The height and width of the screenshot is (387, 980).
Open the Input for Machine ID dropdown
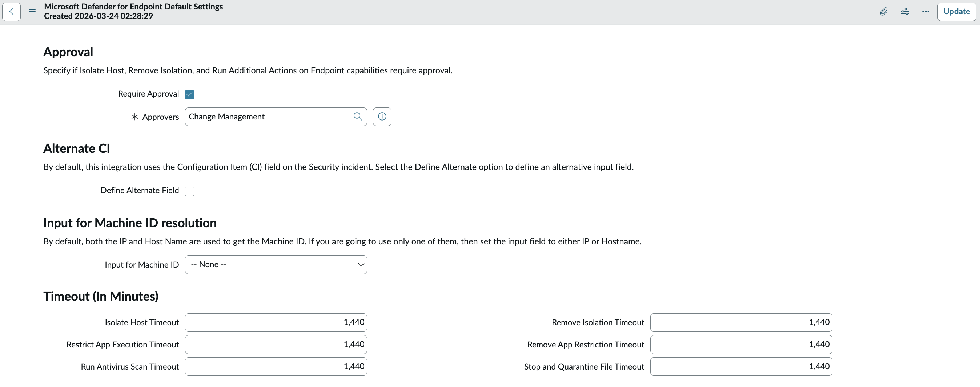[x=276, y=265]
